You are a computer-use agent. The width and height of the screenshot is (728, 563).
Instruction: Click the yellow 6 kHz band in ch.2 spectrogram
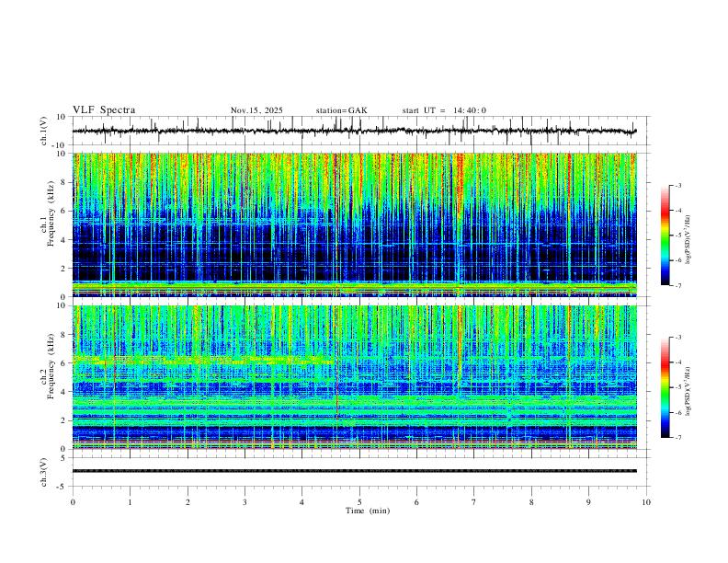[x=202, y=360]
